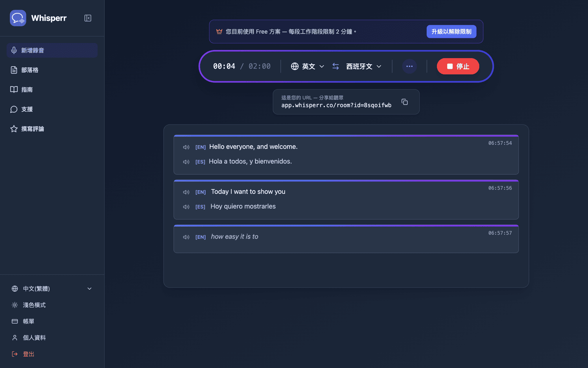
Task: Collapse the sidebar panel icon
Action: (88, 18)
